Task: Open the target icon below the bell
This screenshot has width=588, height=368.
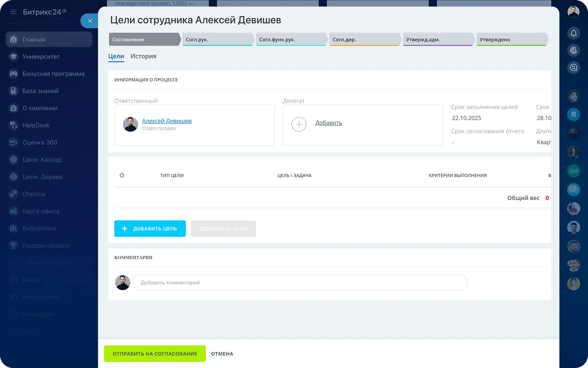Action: point(573,50)
